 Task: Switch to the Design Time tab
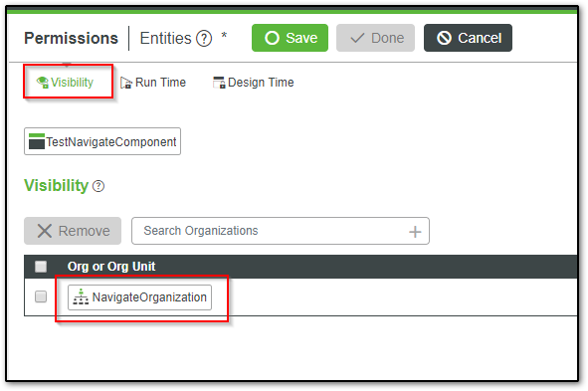pyautogui.click(x=253, y=83)
